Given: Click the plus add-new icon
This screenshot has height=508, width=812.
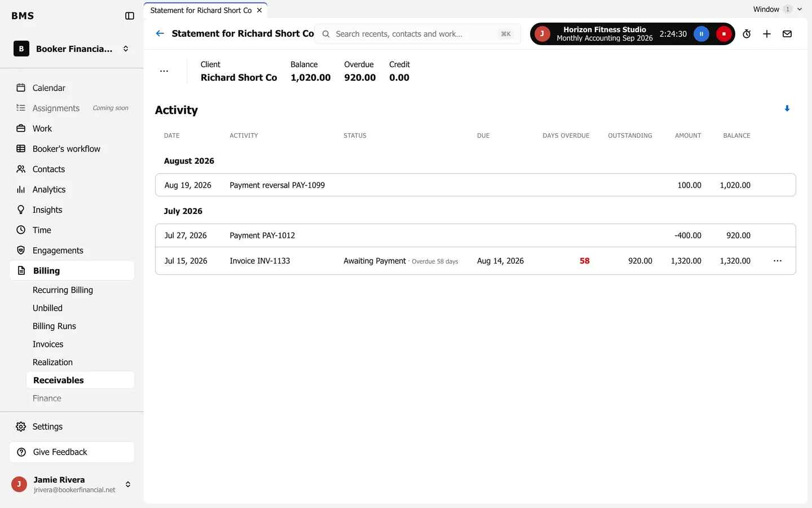Looking at the screenshot, I should coord(767,34).
